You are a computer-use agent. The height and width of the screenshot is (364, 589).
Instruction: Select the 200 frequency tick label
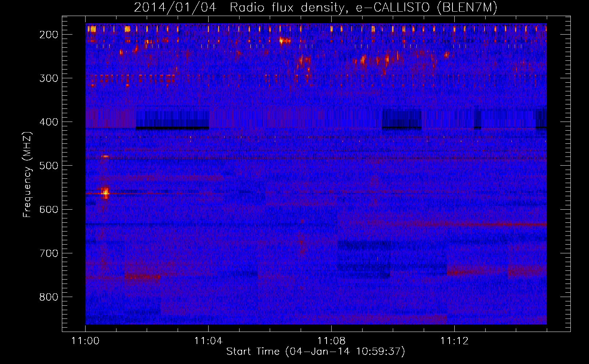coord(49,35)
